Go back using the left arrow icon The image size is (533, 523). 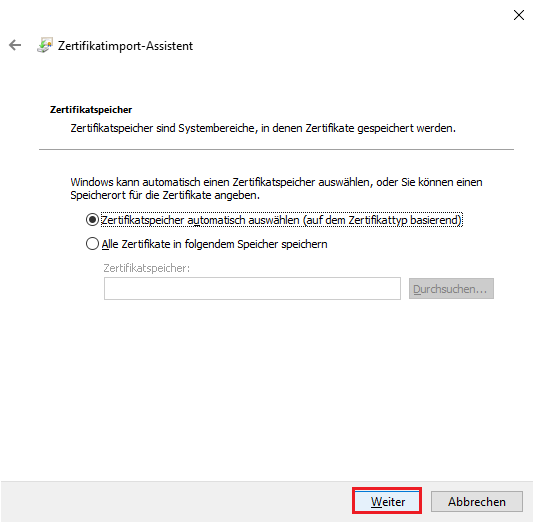(x=15, y=45)
